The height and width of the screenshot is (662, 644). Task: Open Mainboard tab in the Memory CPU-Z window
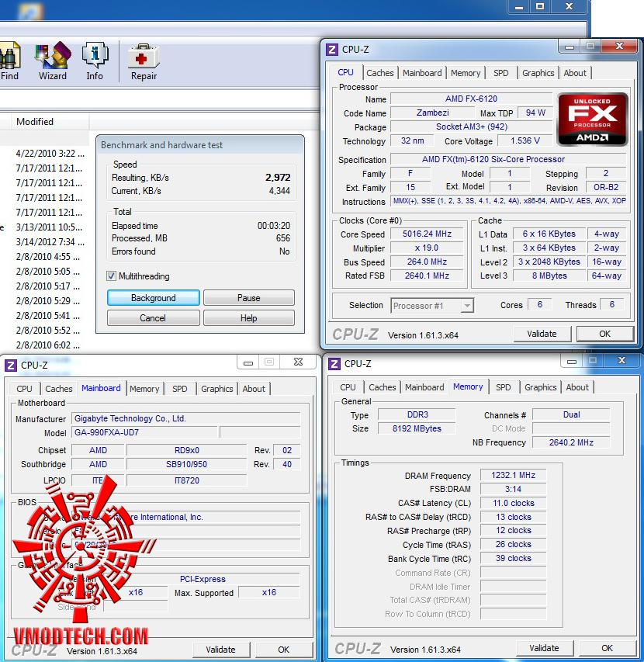tap(424, 387)
